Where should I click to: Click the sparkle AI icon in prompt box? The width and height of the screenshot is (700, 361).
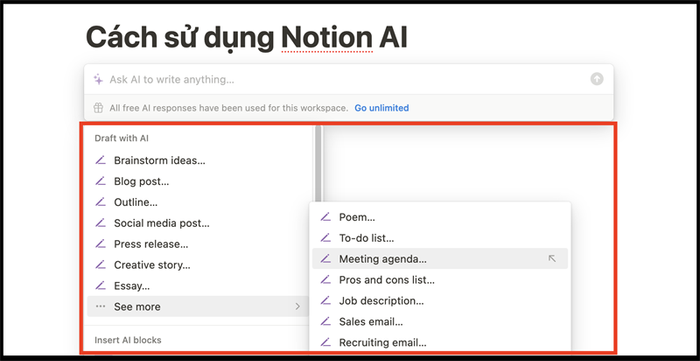[98, 79]
